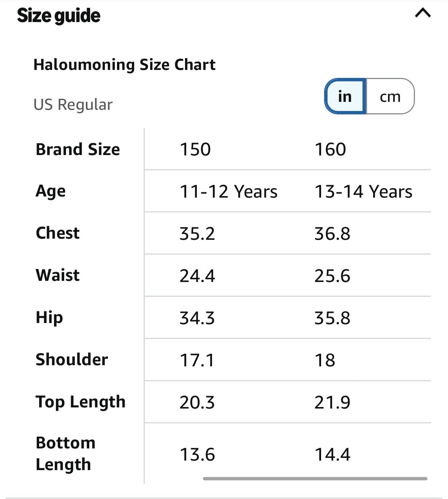The width and height of the screenshot is (448, 499).
Task: Click the US Regular label
Action: click(x=73, y=105)
